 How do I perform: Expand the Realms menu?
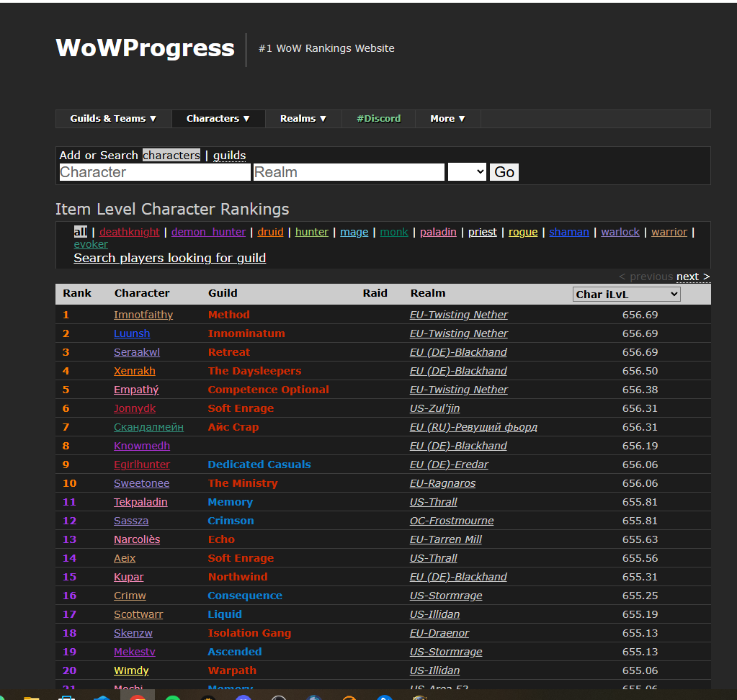pyautogui.click(x=303, y=118)
